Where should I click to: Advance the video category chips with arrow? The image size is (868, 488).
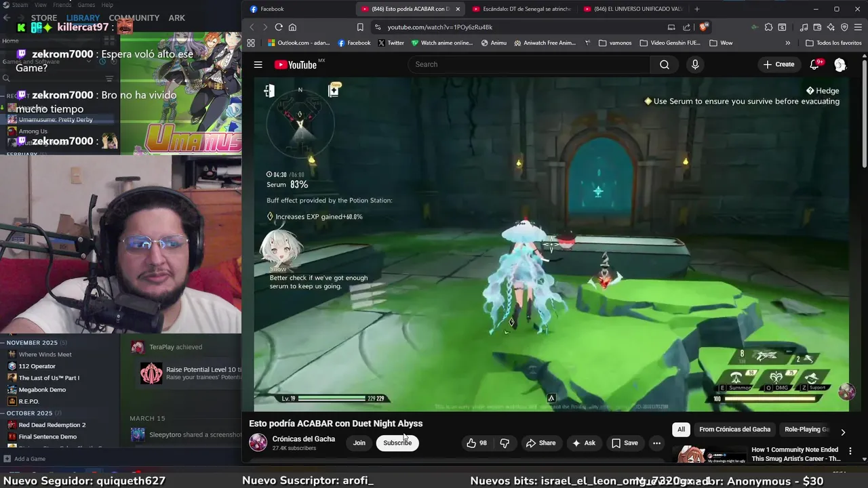[843, 432]
